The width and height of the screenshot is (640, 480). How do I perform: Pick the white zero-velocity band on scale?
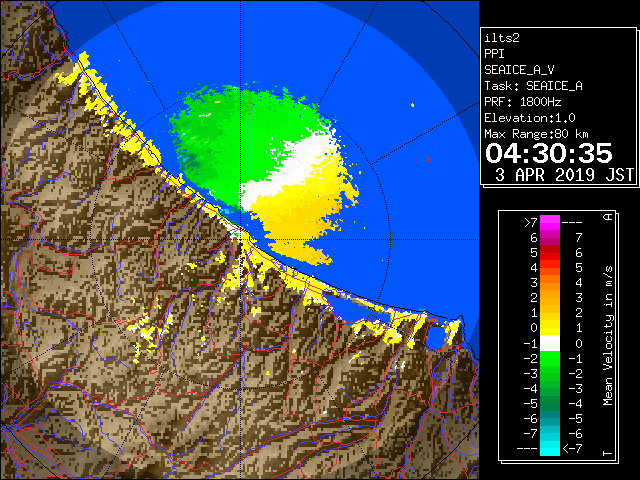click(550, 343)
